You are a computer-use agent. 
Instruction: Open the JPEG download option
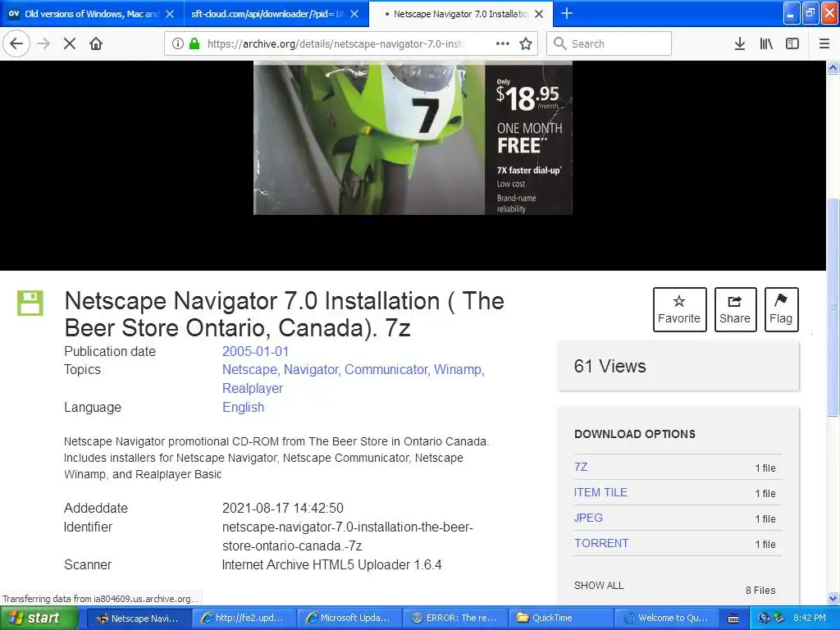(x=588, y=518)
